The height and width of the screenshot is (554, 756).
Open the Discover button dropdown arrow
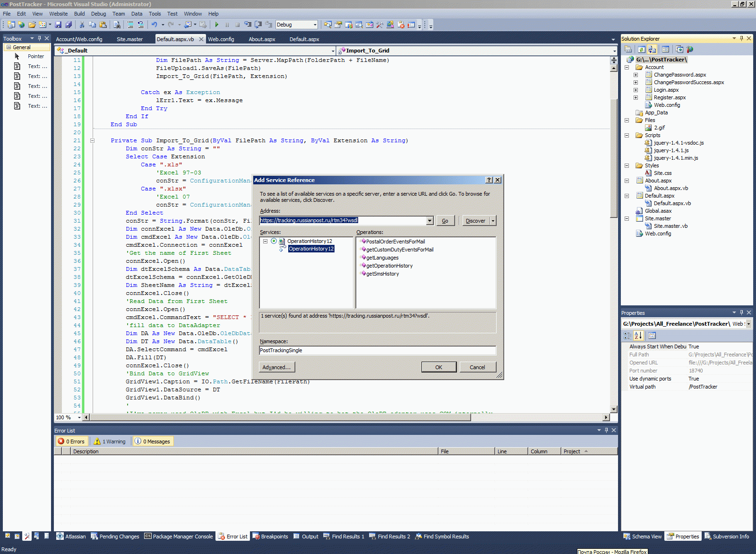493,221
